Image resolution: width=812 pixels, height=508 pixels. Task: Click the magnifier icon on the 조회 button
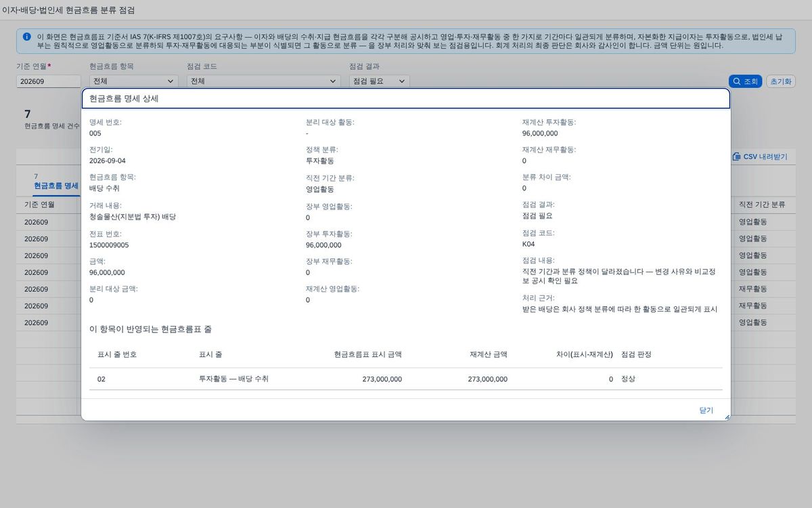737,81
